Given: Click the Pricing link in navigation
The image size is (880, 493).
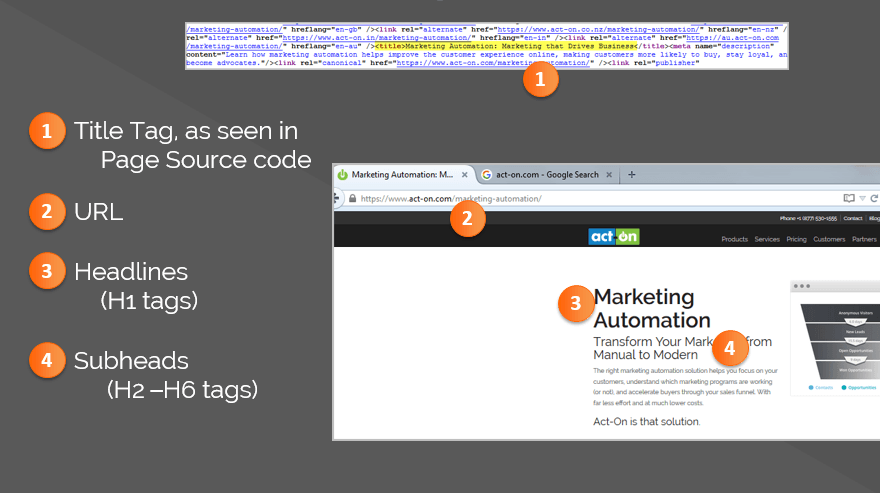Looking at the screenshot, I should 797,240.
